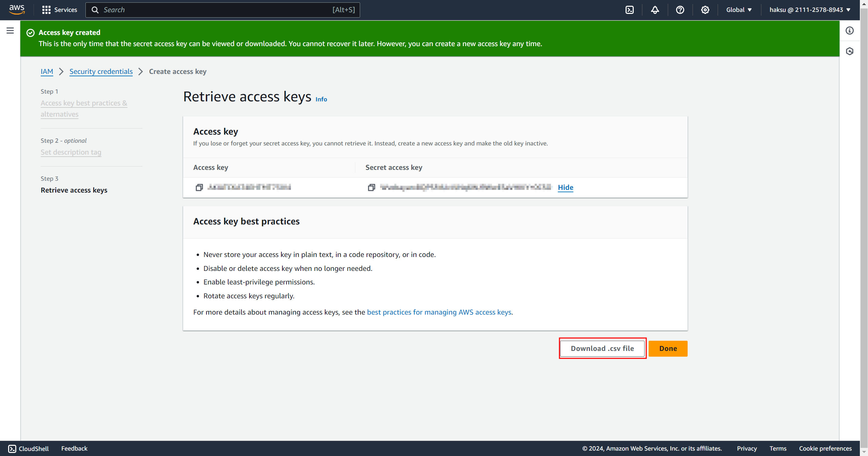Viewport: 868px width, 456px height.
Task: Expand the haksu account dropdown
Action: 810,10
